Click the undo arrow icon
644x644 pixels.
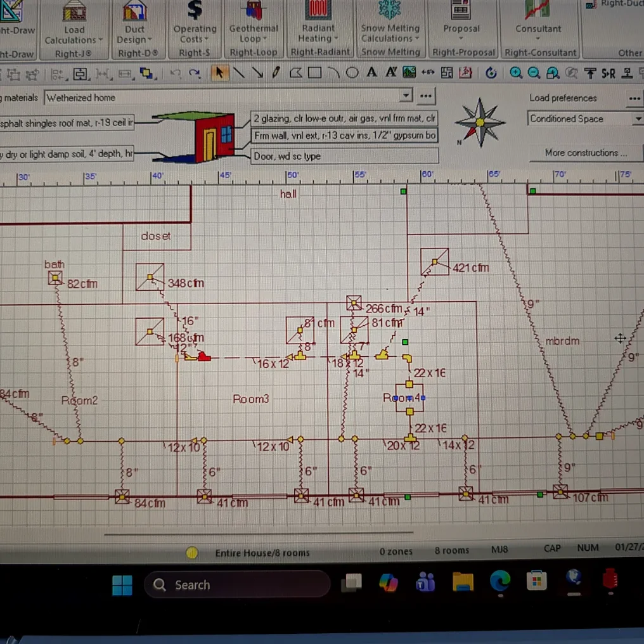[176, 74]
